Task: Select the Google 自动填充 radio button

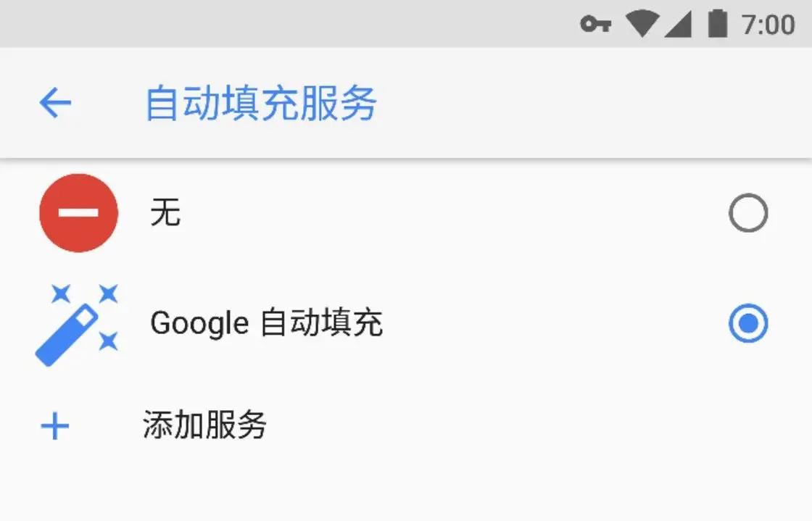Action: coord(747,323)
